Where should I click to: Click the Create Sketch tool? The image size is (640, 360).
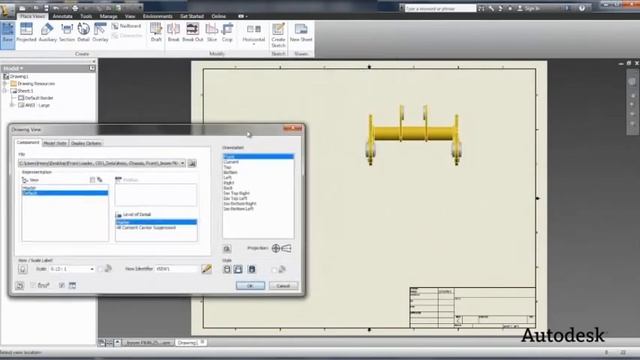tap(278, 35)
